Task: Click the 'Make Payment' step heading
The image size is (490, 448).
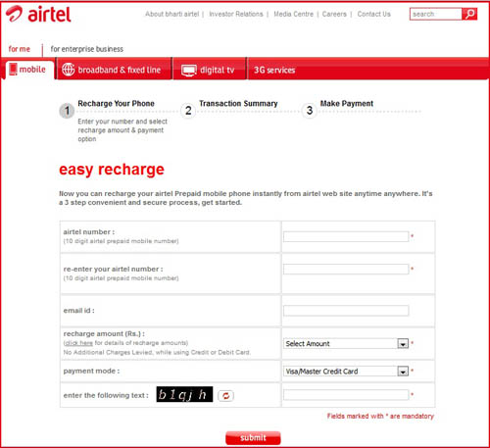Action: 347,103
